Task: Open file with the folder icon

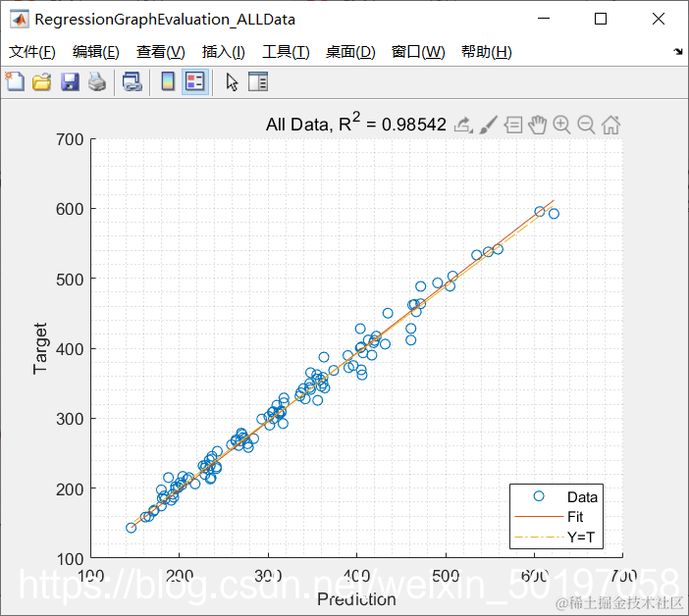Action: (x=42, y=82)
